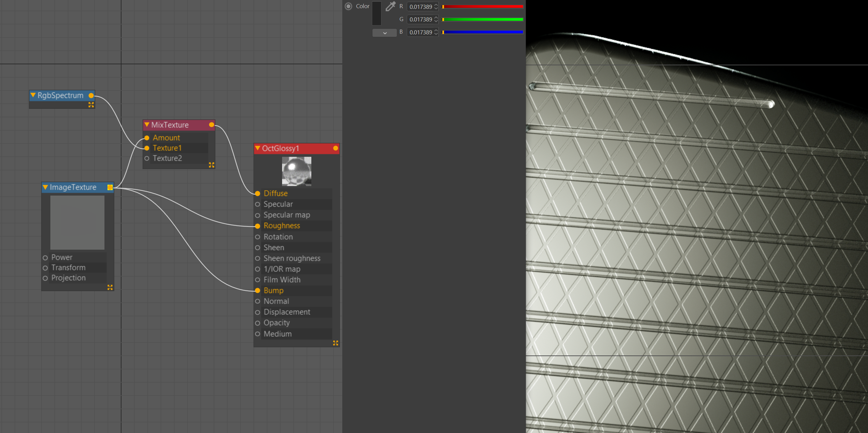Click the green G color slider
The image size is (868, 433).
pyautogui.click(x=482, y=19)
